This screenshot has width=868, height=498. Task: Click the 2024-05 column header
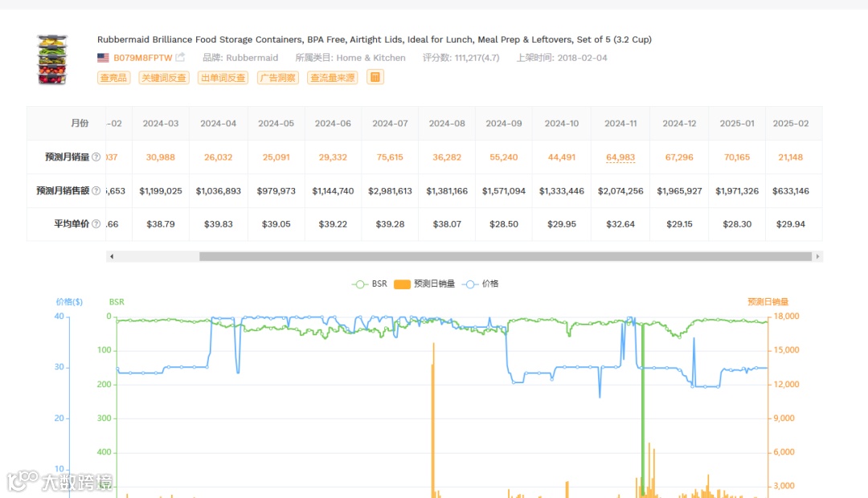coord(276,124)
